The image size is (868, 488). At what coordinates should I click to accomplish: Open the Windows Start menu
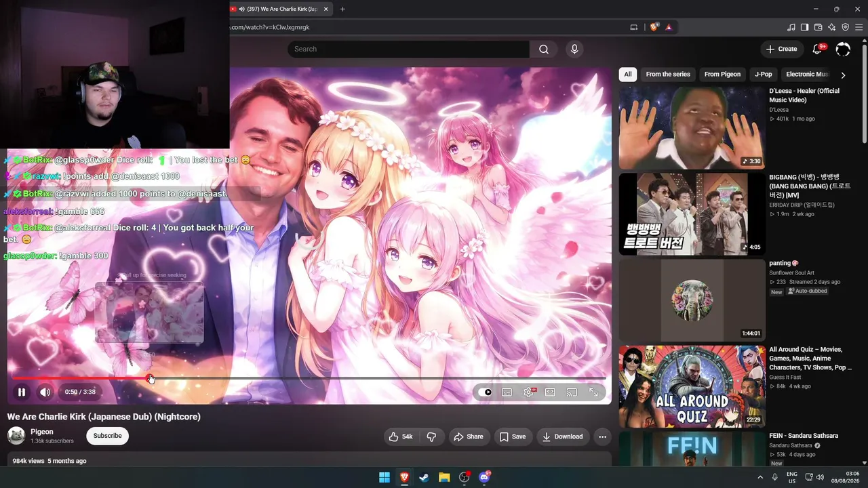tap(384, 477)
